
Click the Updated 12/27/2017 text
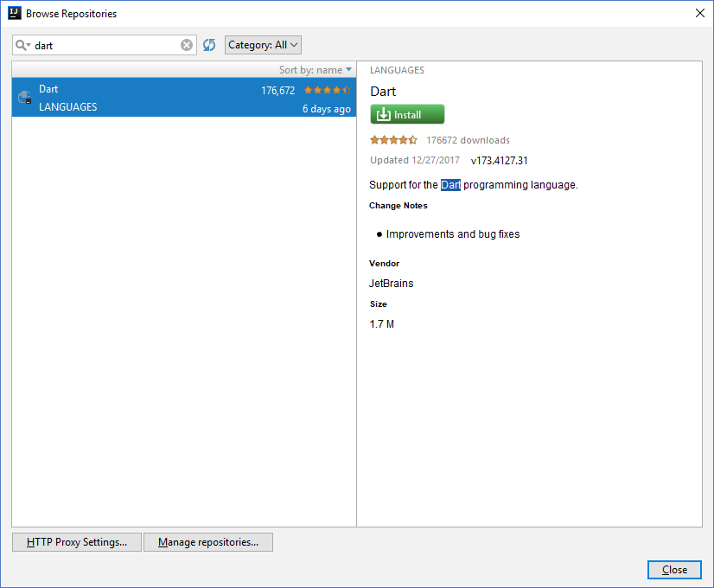(414, 160)
